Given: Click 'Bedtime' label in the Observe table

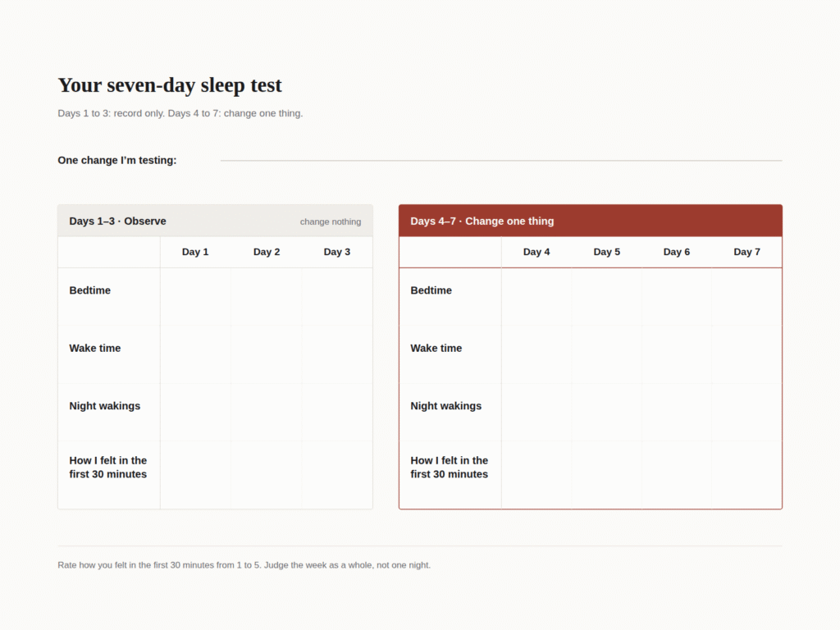Looking at the screenshot, I should pyautogui.click(x=90, y=290).
